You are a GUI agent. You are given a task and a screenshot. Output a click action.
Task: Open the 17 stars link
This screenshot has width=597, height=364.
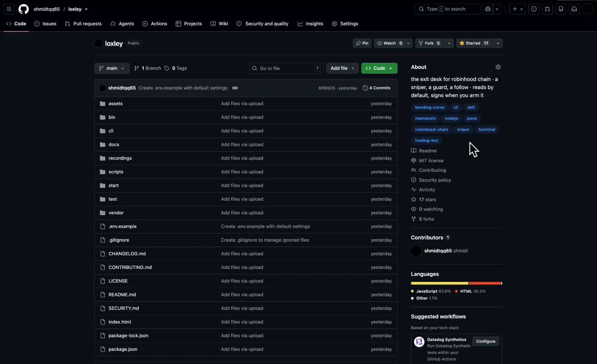423,199
